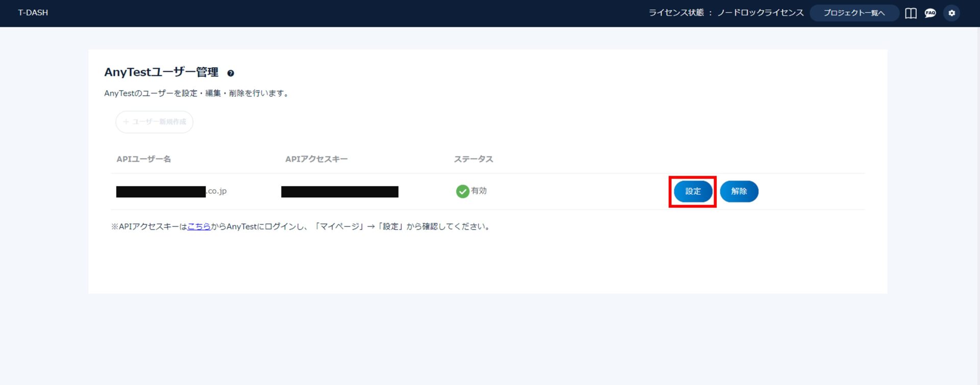This screenshot has width=980, height=385.
Task: Open the manual book icon in header
Action: coord(911,13)
